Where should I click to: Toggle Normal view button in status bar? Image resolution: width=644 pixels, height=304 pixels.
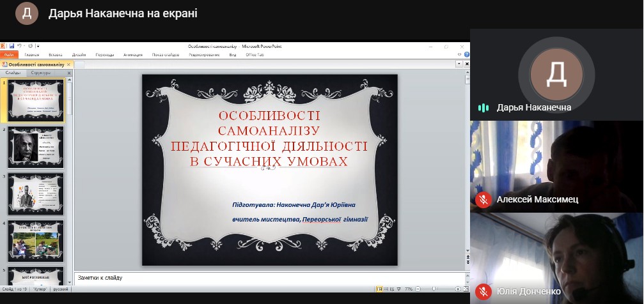tap(380, 289)
